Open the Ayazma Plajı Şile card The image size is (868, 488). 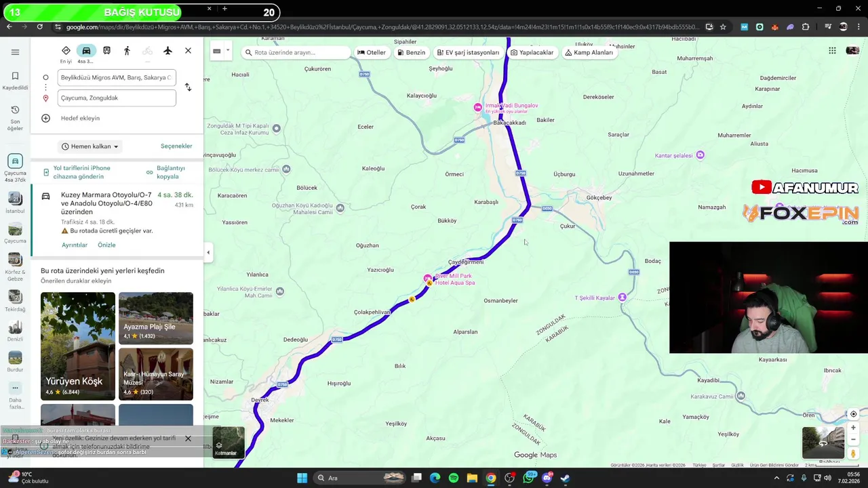click(156, 318)
